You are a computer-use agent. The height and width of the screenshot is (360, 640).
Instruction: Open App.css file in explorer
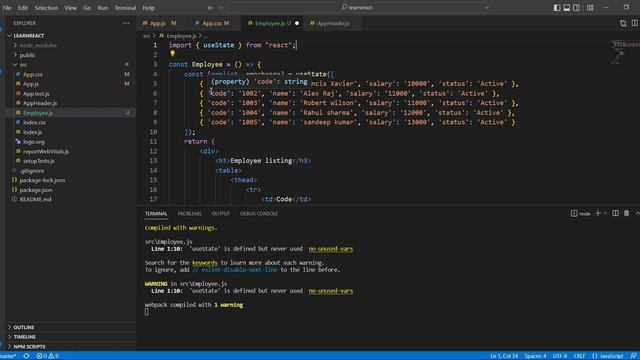point(33,74)
